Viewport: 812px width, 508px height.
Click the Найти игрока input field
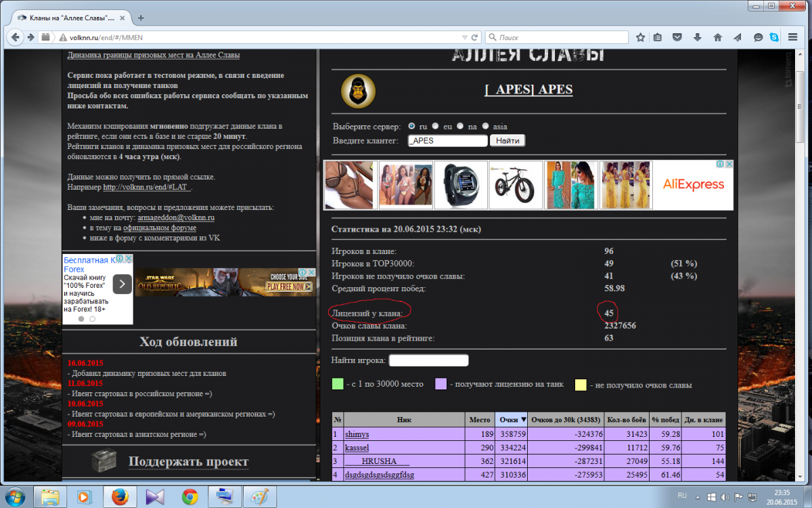428,360
